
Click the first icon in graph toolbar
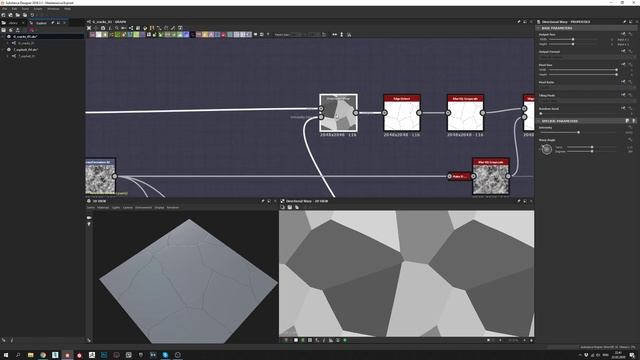[89, 28]
